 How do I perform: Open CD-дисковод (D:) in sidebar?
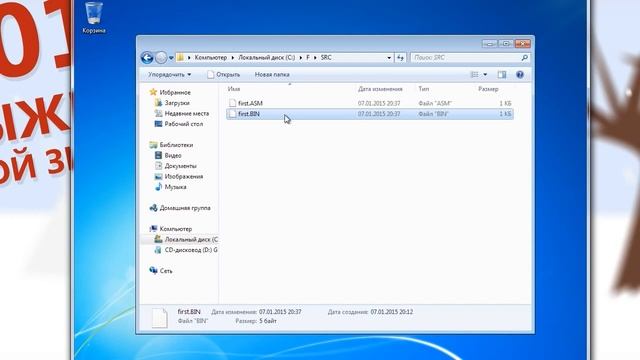[x=191, y=250]
